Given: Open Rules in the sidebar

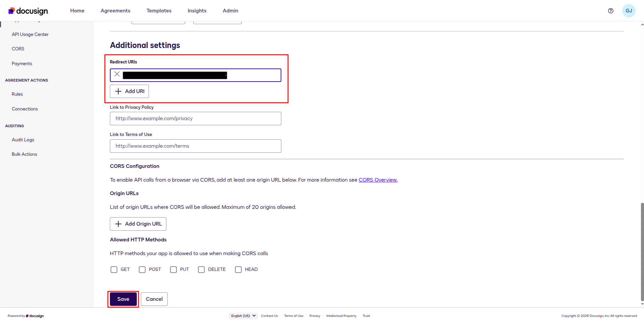Looking at the screenshot, I should pos(17,94).
